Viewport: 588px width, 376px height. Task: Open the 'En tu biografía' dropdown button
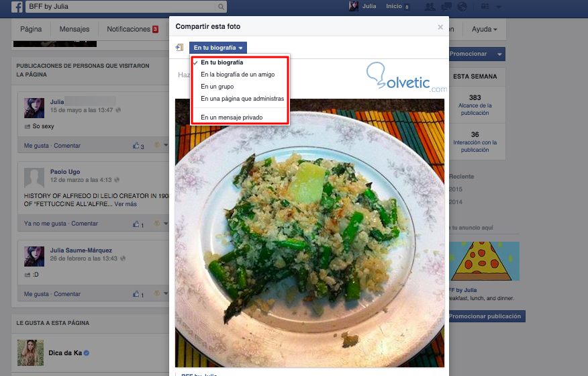pos(218,48)
